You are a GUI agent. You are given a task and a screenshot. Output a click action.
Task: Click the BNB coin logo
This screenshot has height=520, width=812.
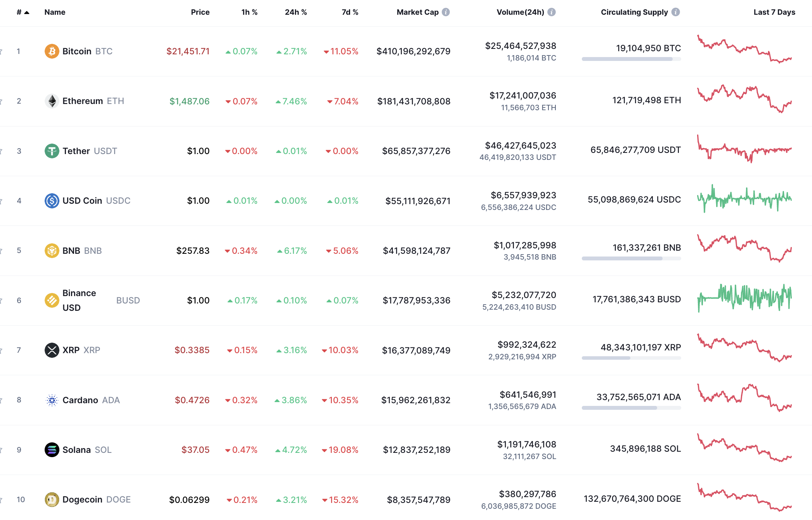pos(52,251)
